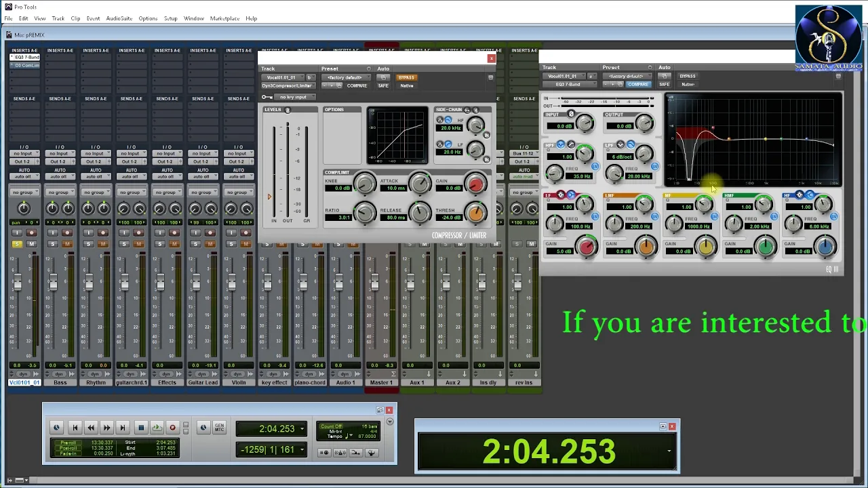Click the volume fader on Bass track
Viewport: 868px width, 488px height.
(53, 282)
